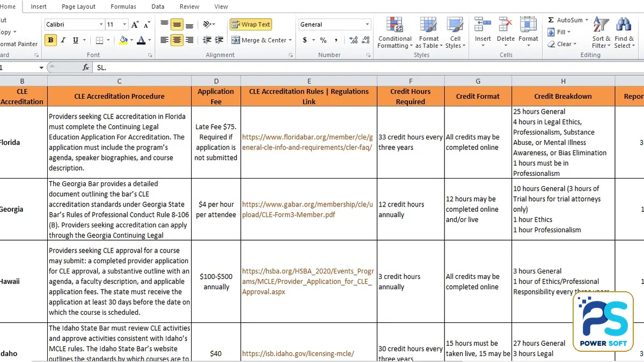The image size is (644, 362).
Task: Pick Font Color letter A
Action: (141, 40)
